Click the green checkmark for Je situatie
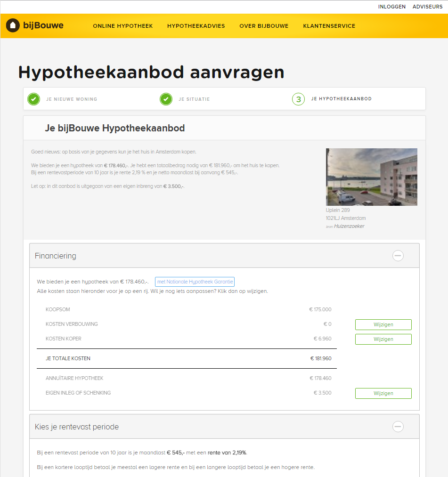The height and width of the screenshot is (477, 448). [166, 99]
